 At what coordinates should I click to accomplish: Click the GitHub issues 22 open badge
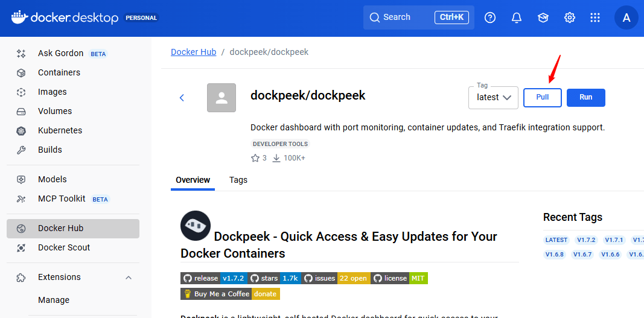336,278
